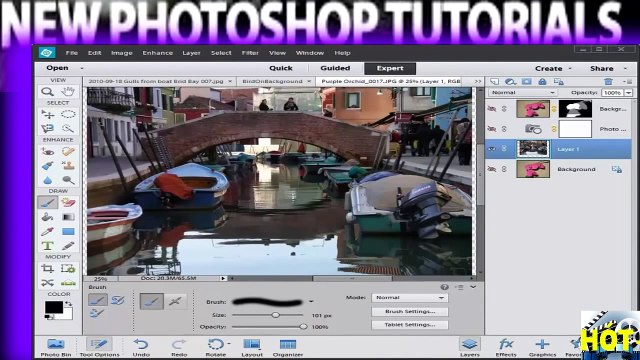640x360 pixels.
Task: Switch to the BirdOnBackground document tab
Action: (272, 81)
